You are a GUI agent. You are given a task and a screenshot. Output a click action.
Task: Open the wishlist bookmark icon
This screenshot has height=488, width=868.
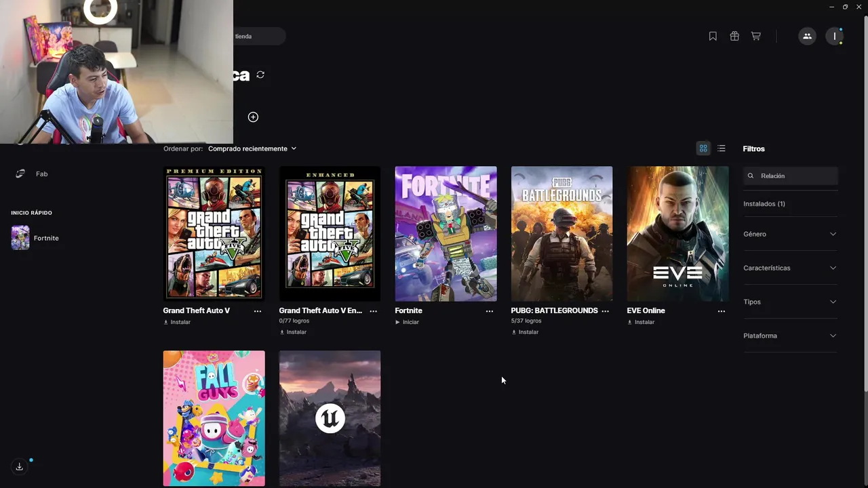click(x=713, y=37)
